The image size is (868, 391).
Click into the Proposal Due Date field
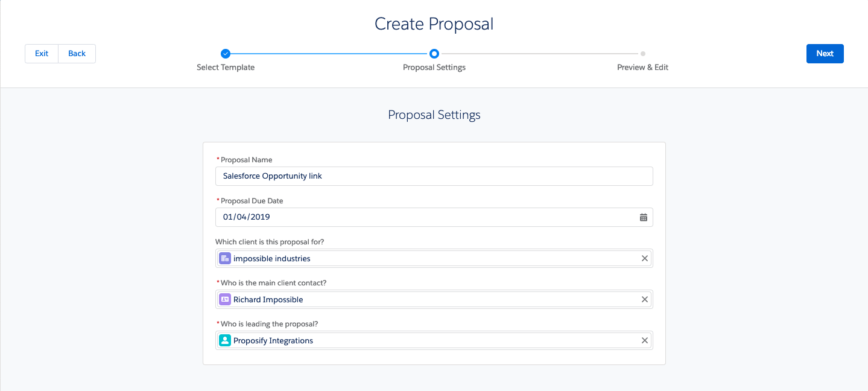pyautogui.click(x=422, y=217)
